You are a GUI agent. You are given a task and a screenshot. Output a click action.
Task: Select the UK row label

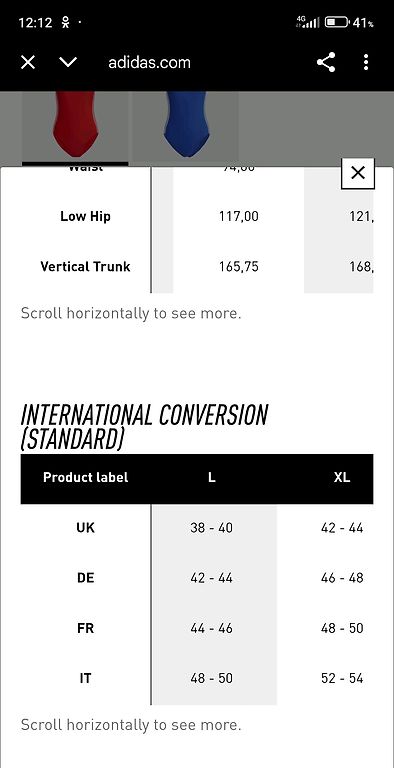click(85, 528)
